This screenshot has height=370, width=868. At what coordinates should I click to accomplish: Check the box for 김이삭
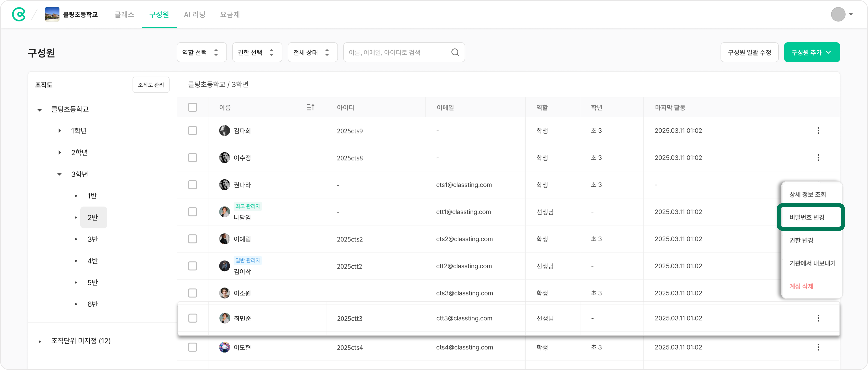click(192, 266)
